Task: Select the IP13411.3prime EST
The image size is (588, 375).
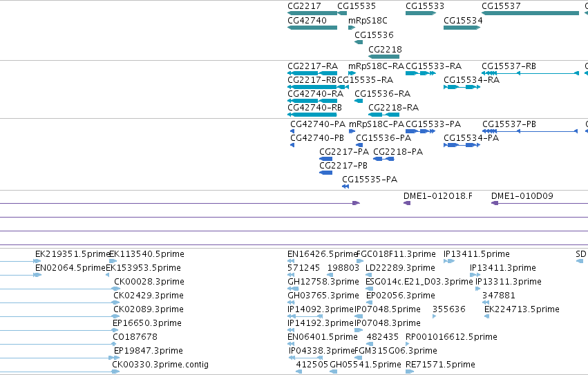Action: coord(475,276)
